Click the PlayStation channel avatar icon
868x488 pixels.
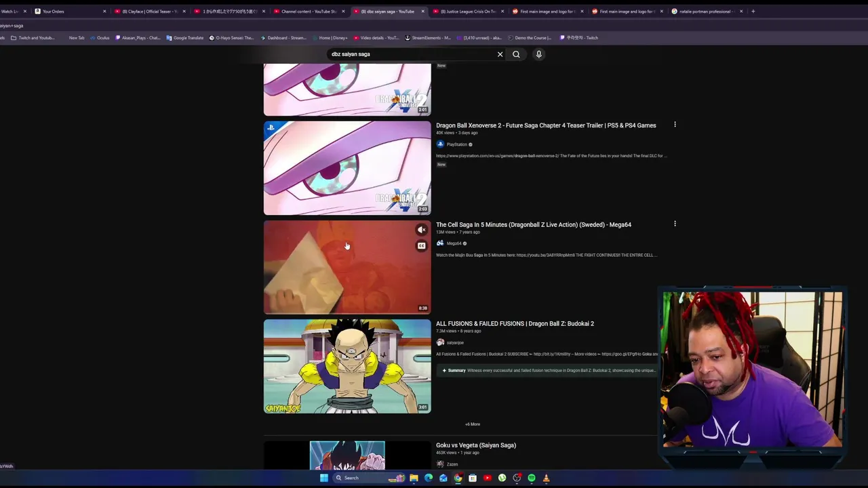[x=440, y=144]
